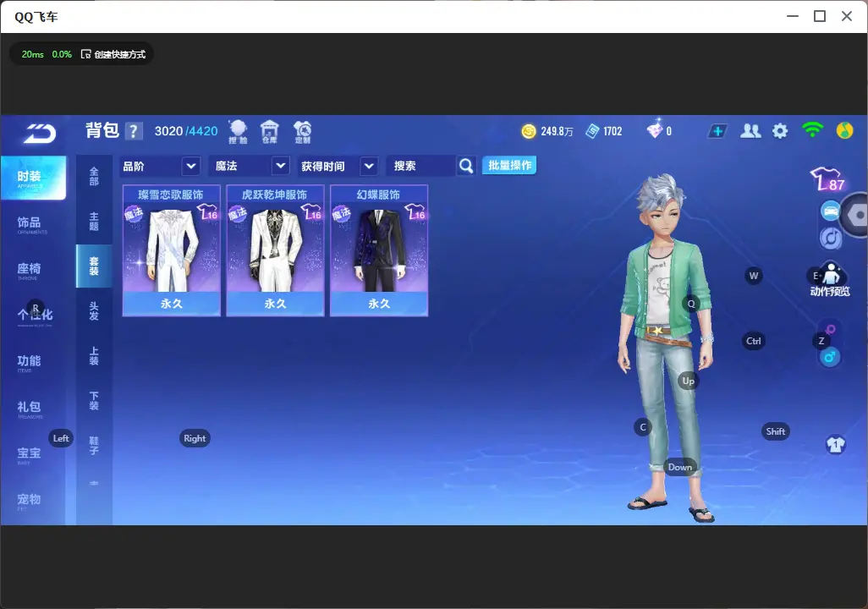The image size is (868, 609).
Task: Select the 虎跃乾坤服饰 outfit card
Action: pos(275,251)
